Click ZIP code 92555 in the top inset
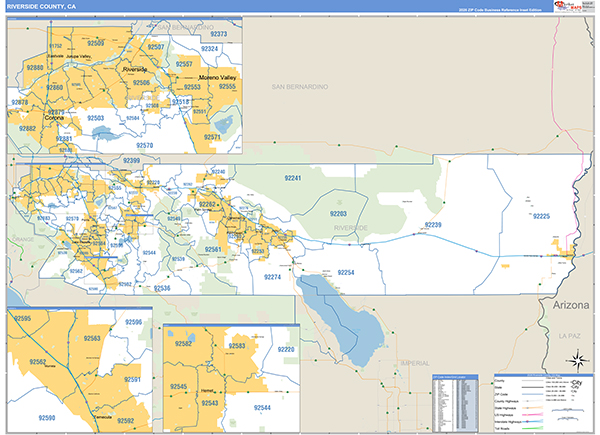 (227, 86)
